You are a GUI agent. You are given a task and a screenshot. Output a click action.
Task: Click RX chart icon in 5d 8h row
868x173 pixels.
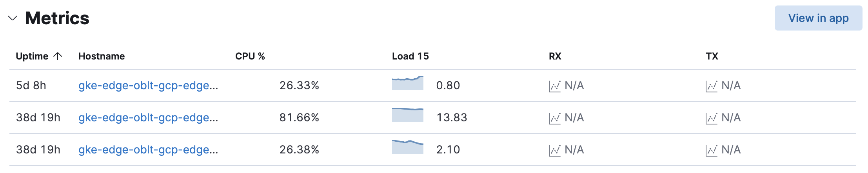(x=554, y=86)
